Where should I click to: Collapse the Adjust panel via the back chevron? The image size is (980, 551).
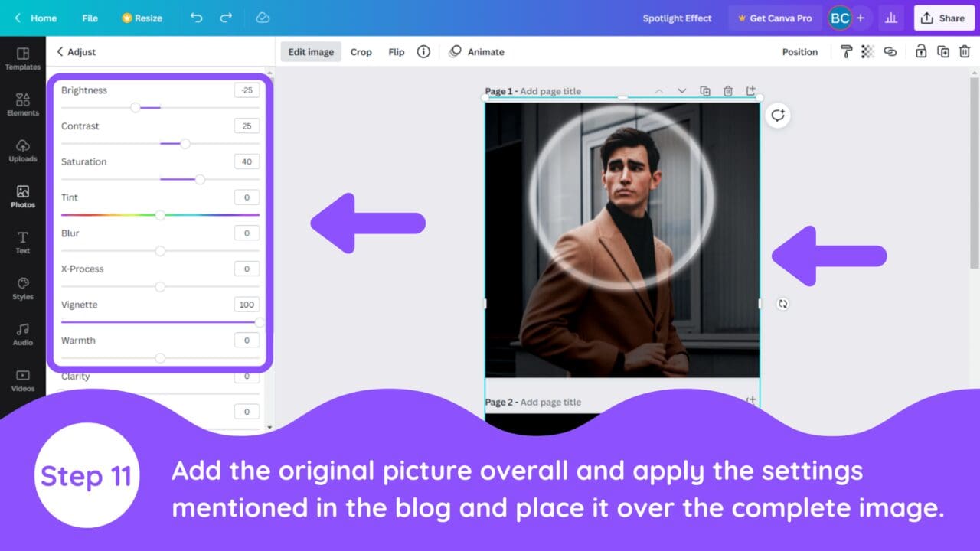coord(60,51)
